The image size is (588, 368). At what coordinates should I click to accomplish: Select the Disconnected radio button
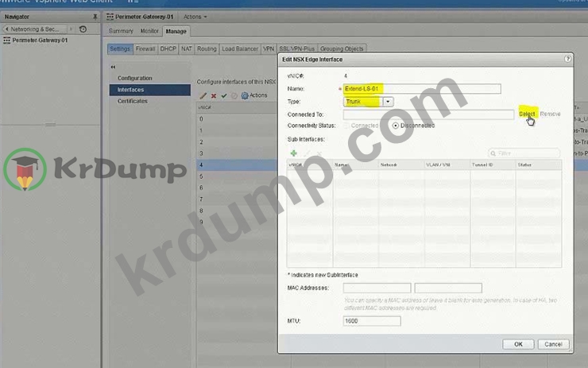[x=395, y=126]
